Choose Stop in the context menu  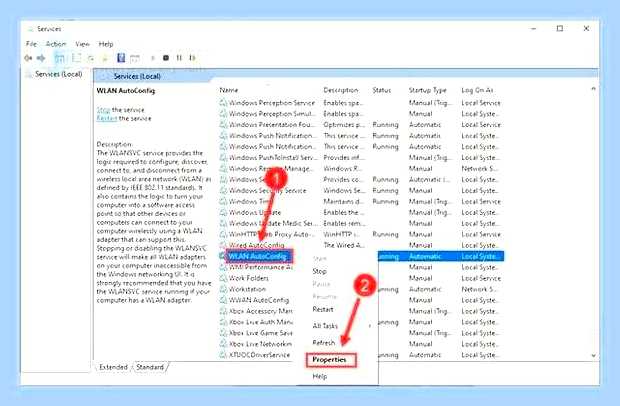click(319, 271)
